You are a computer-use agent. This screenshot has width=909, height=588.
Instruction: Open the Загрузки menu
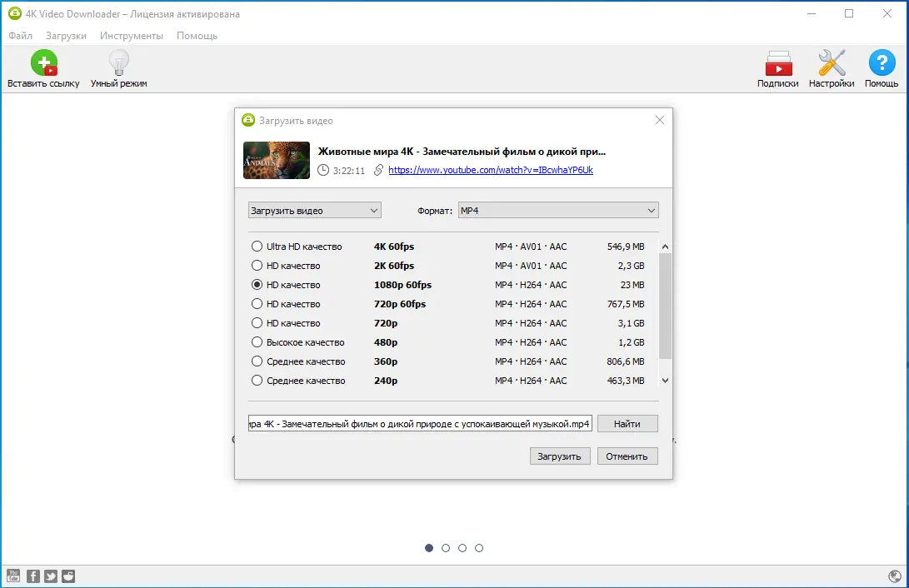pyautogui.click(x=66, y=35)
